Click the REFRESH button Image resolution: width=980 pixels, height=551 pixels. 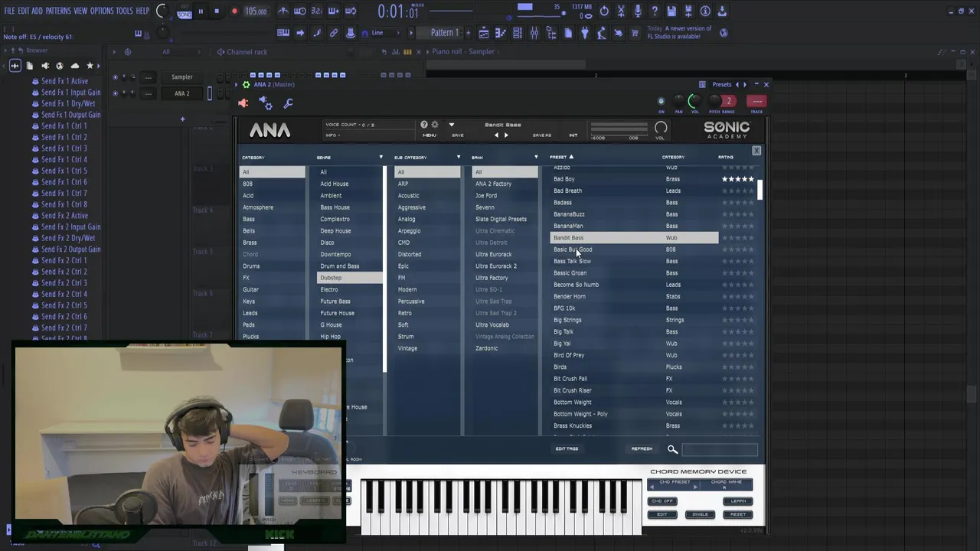642,449
